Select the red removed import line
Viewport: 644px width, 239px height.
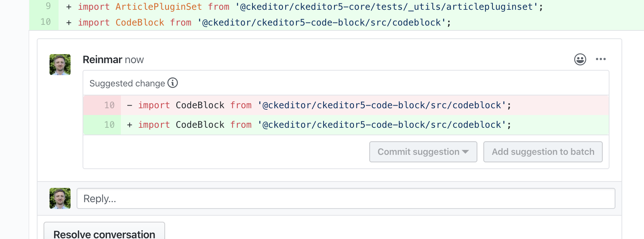click(323, 105)
